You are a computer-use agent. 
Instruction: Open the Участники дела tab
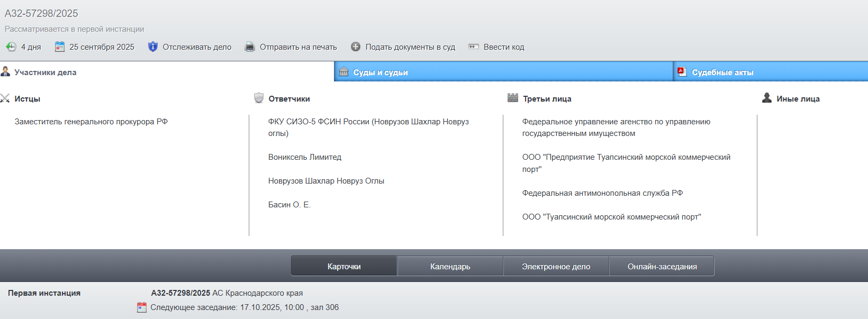tap(167, 71)
